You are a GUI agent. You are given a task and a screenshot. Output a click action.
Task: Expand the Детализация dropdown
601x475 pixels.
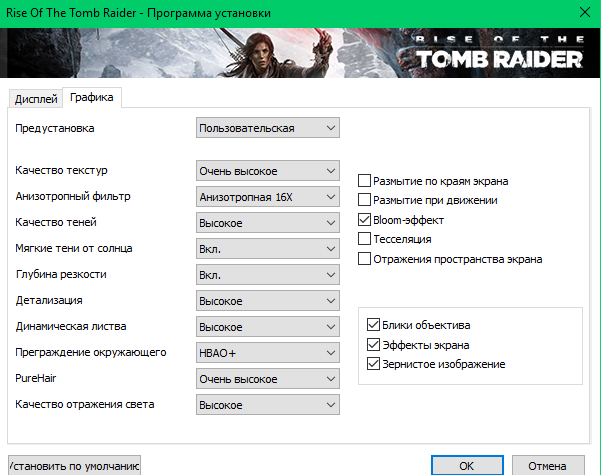(268, 301)
